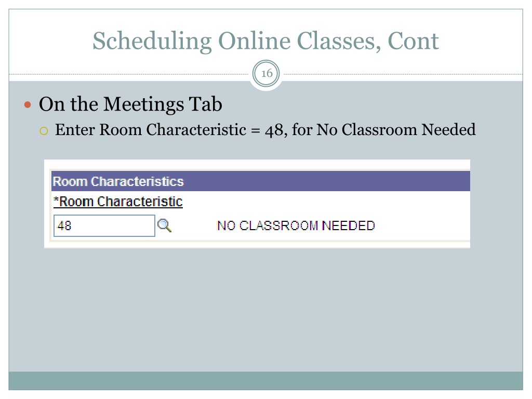Click the Scheduling Online Classes, Cont title
532x399 pixels.
point(265,42)
